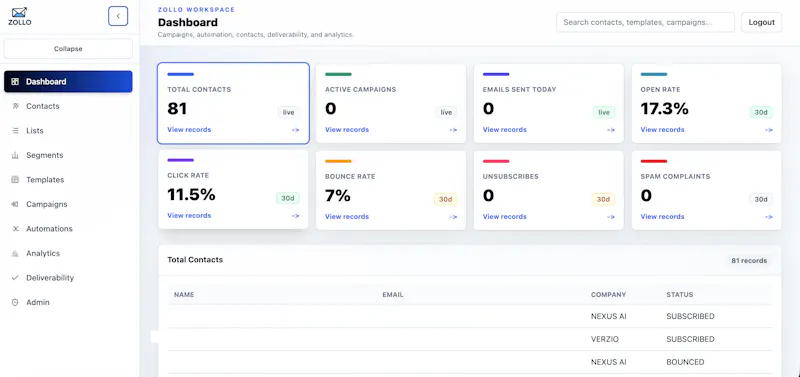Open the Templates section
The width and height of the screenshot is (800, 377).
coord(68,180)
